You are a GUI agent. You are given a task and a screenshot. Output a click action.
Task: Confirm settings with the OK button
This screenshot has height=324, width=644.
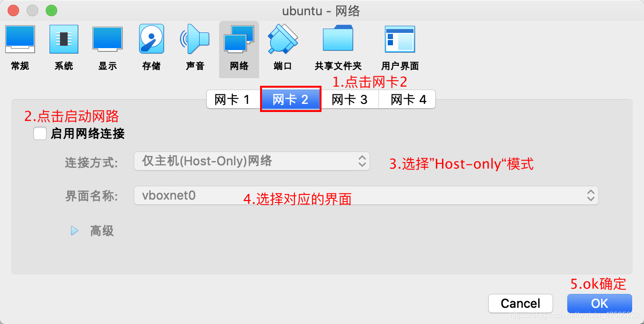pos(600,304)
